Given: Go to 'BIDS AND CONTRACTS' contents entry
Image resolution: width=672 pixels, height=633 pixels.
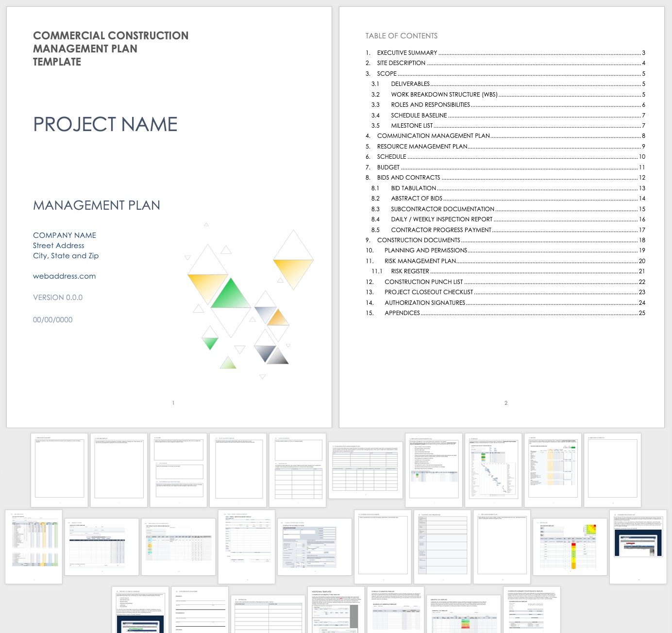Looking at the screenshot, I should coord(505,178).
